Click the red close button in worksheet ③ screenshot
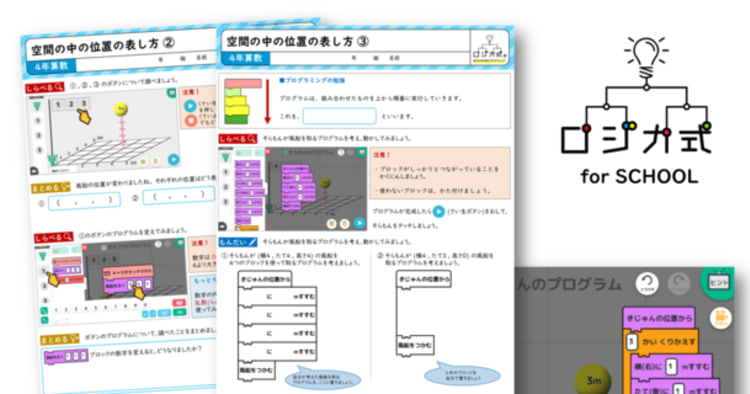Image resolution: width=750 pixels, height=394 pixels. pyautogui.click(x=268, y=152)
